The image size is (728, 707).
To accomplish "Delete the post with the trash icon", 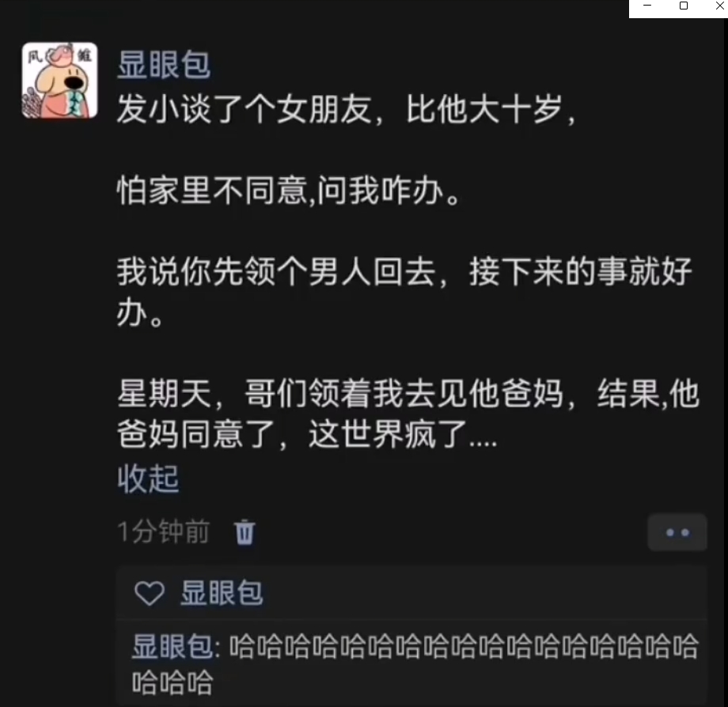I will coord(245,532).
